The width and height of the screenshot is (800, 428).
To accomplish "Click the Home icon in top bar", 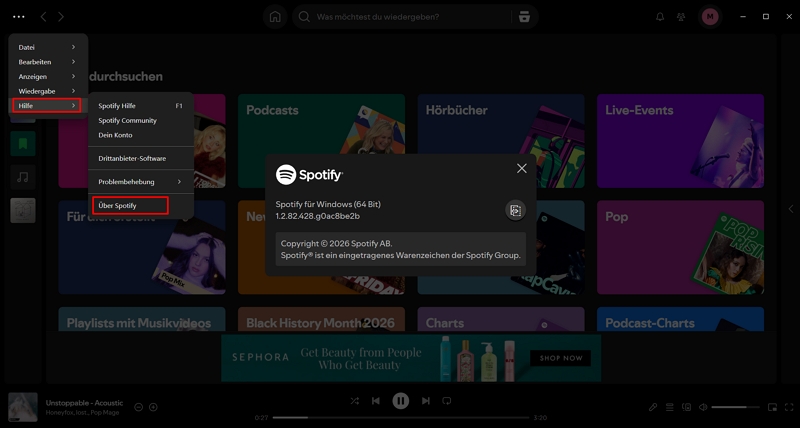I will 275,17.
